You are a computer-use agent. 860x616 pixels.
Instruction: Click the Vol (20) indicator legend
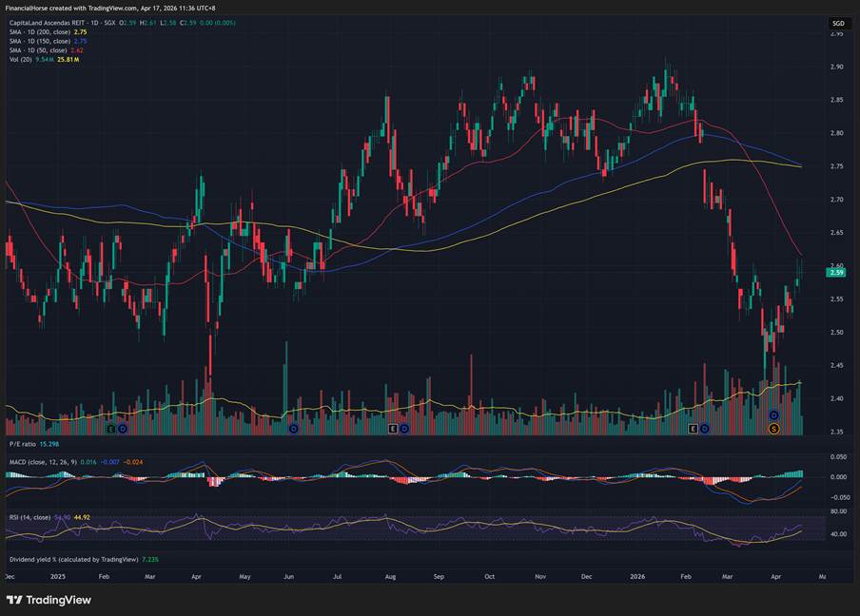[23, 59]
